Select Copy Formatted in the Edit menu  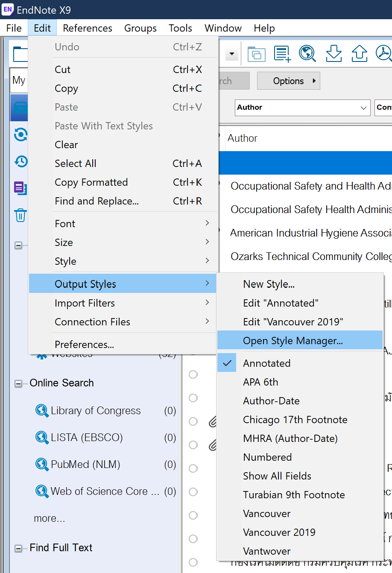[123, 182]
